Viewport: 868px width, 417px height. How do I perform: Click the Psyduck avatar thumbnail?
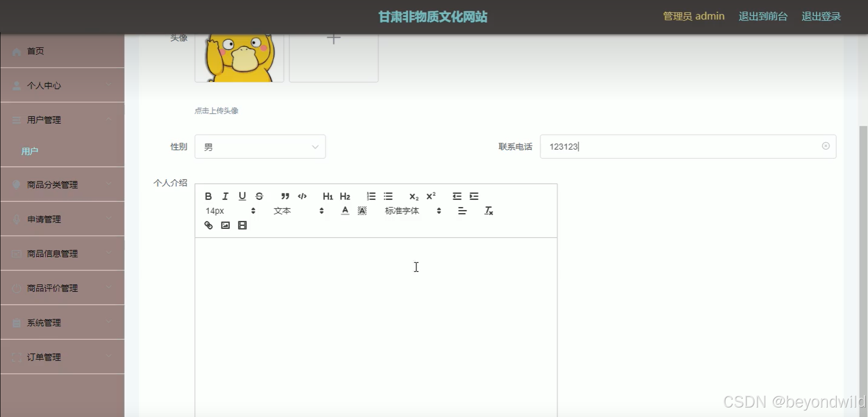[239, 58]
